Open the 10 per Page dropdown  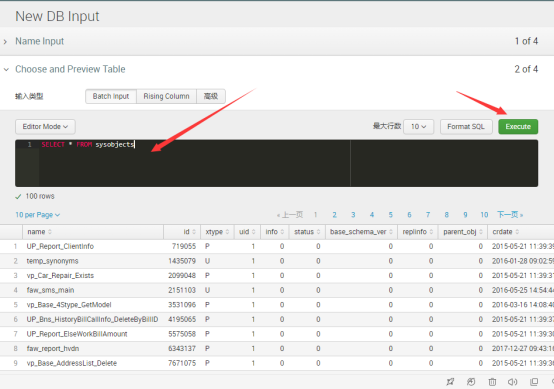pyautogui.click(x=37, y=215)
